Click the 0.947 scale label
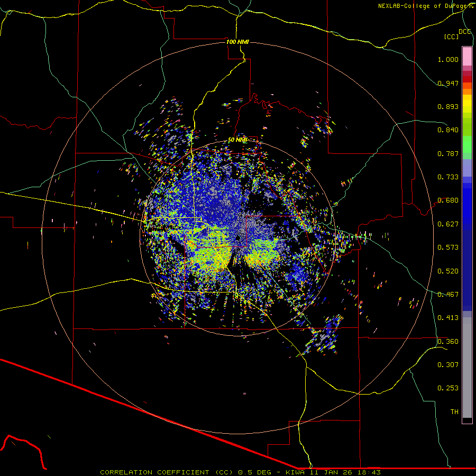 coord(448,83)
